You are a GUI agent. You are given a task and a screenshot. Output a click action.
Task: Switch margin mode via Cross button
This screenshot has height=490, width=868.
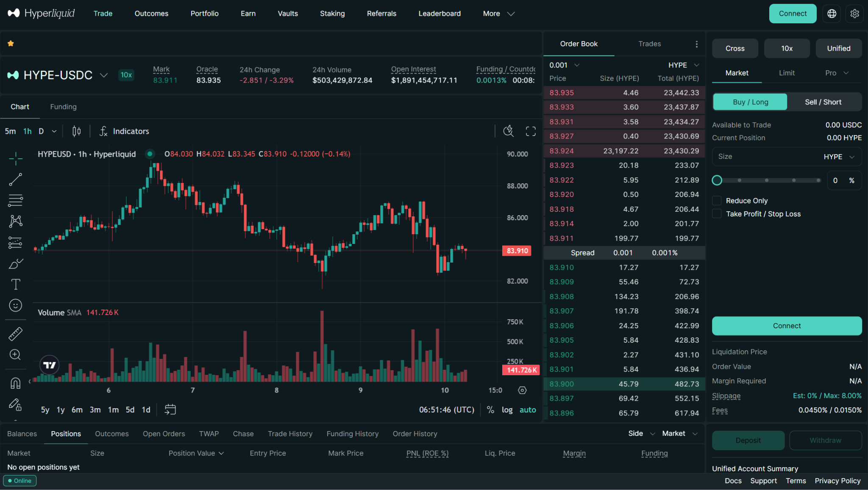point(735,48)
